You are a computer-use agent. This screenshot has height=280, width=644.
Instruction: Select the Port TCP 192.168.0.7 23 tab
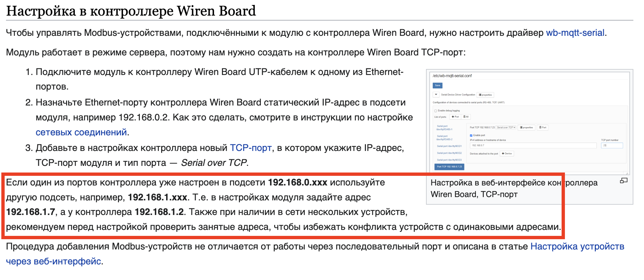[449, 167]
